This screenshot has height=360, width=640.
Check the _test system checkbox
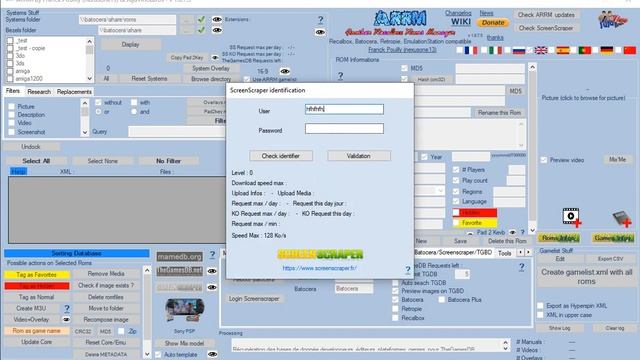pyautogui.click(x=10, y=41)
